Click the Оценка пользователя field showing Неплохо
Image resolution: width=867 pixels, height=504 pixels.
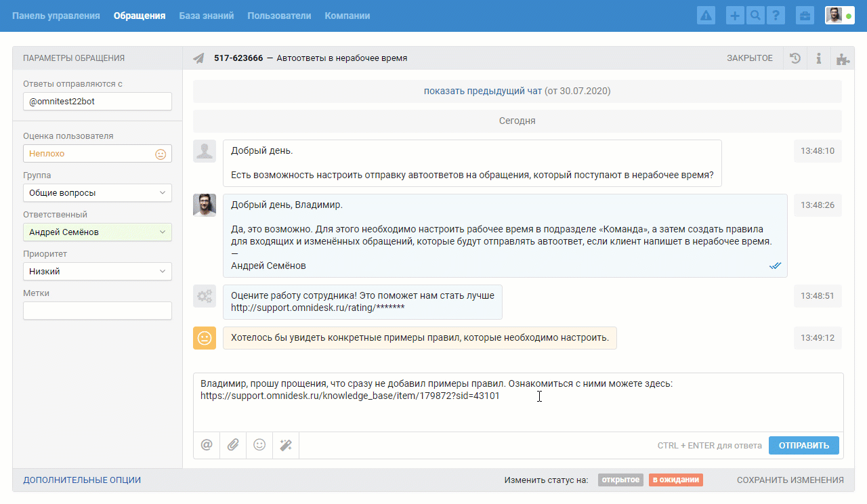click(98, 154)
